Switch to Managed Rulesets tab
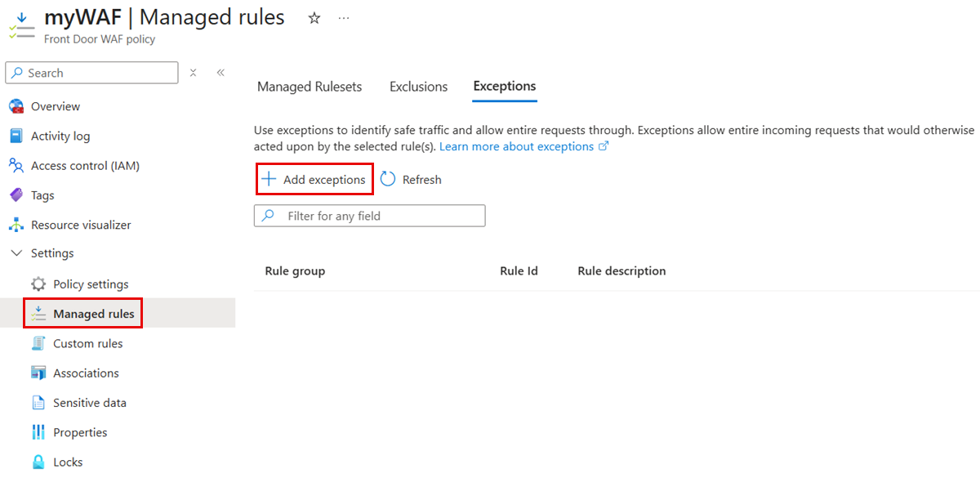 (310, 87)
